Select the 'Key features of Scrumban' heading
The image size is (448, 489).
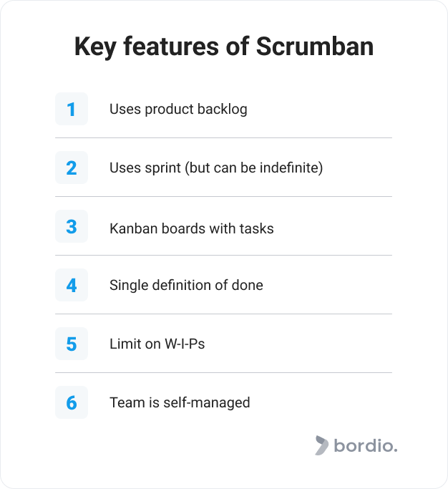224,47
